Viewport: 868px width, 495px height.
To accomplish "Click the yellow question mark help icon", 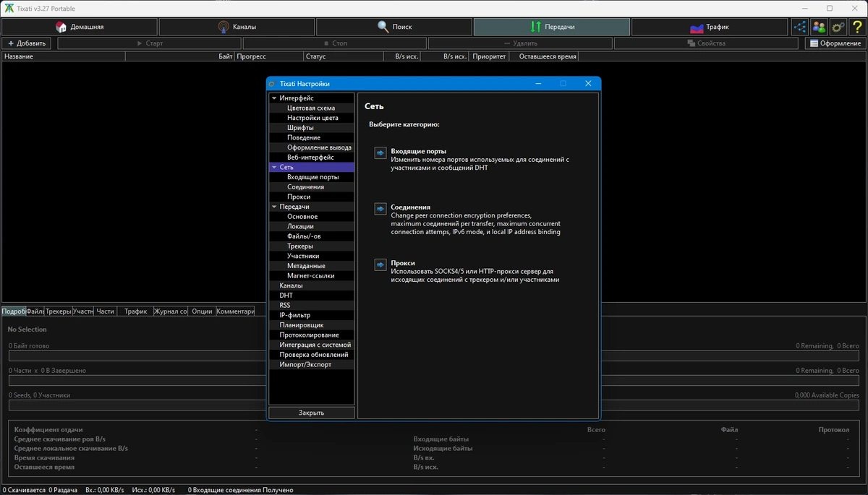I will 856,27.
